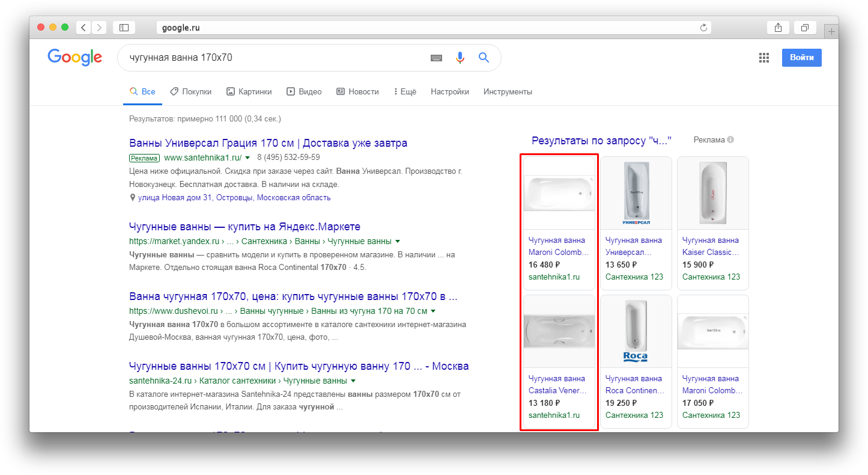Click the Safari back arrow button
This screenshot has height=475, width=868.
pyautogui.click(x=83, y=27)
